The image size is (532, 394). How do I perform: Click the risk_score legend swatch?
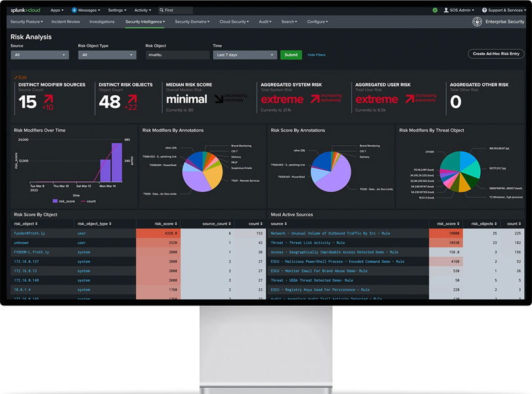click(55, 202)
